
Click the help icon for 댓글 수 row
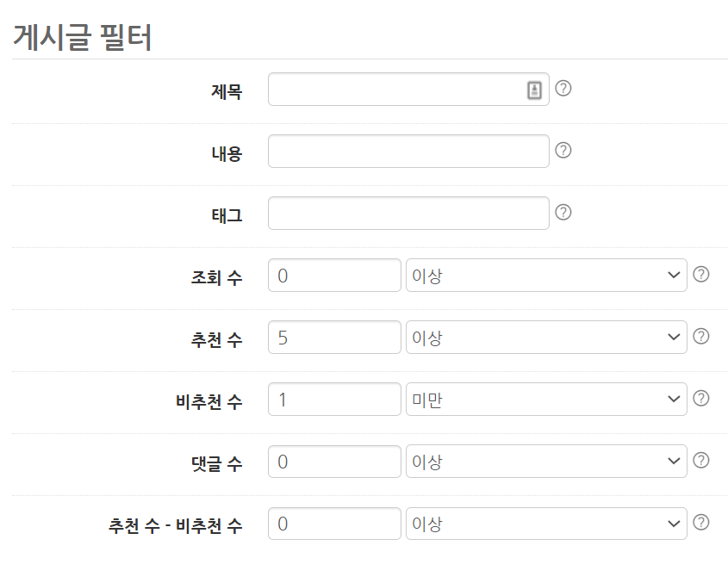[701, 460]
